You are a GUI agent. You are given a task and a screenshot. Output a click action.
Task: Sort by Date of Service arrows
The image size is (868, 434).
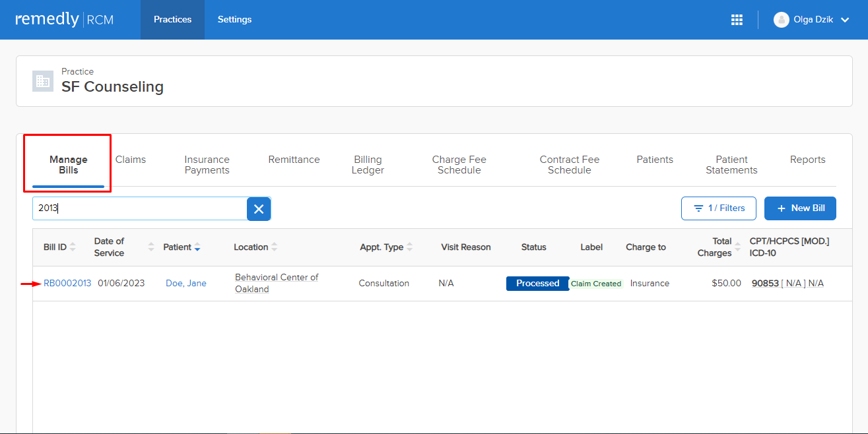pos(150,247)
